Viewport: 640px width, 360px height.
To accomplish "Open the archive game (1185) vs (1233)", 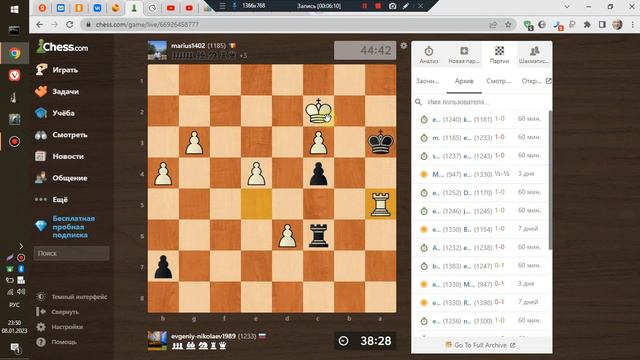I will point(480,138).
